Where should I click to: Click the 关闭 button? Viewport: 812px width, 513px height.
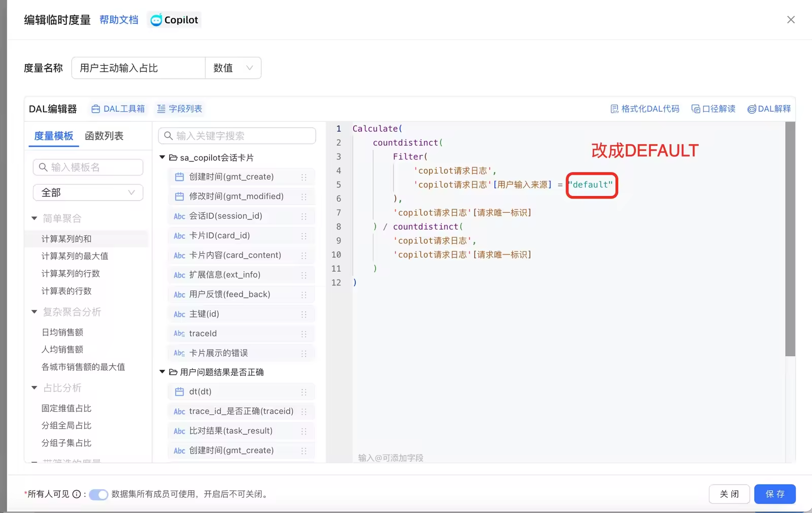point(729,494)
